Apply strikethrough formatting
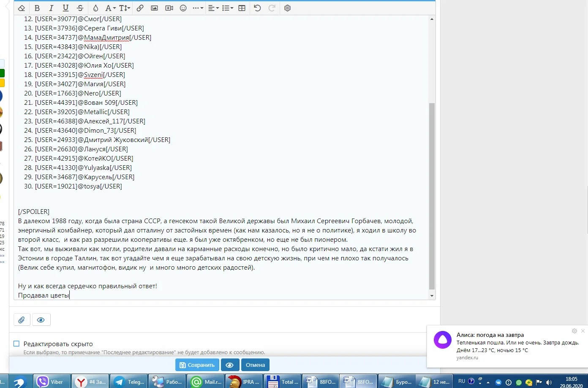The image size is (588, 388). point(80,8)
